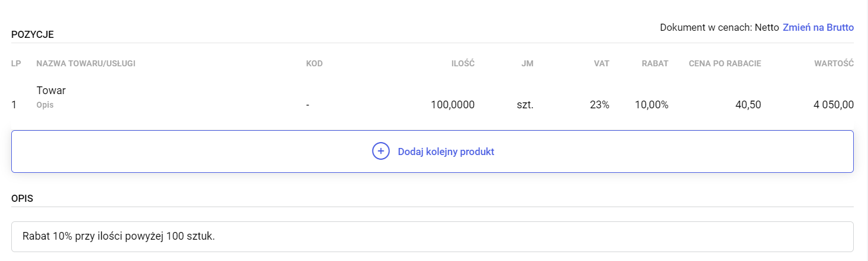
Task: Click the total value 4 050,00
Action: point(832,105)
